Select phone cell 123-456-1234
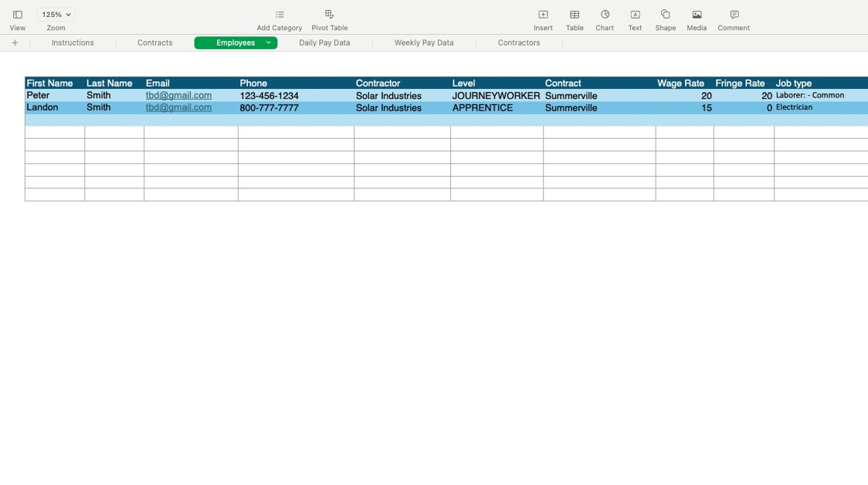The image size is (868, 485). pos(296,95)
